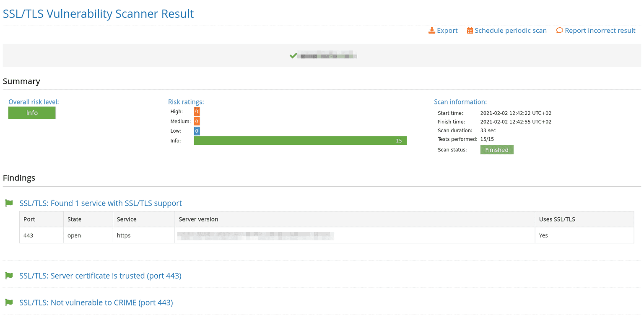Click the flag icon beside the trusted certificate finding
Image resolution: width=644 pixels, height=318 pixels.
click(9, 276)
